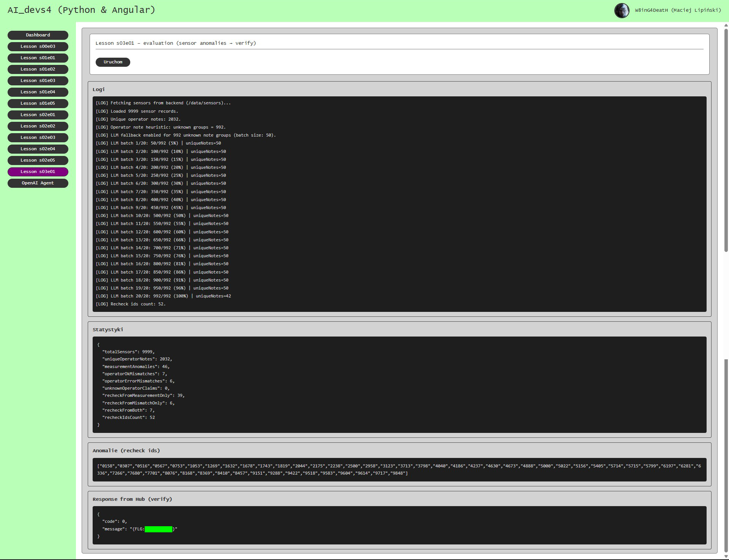Click the user avatar picture
Viewport: 729px width, 560px height.
tap(622, 11)
